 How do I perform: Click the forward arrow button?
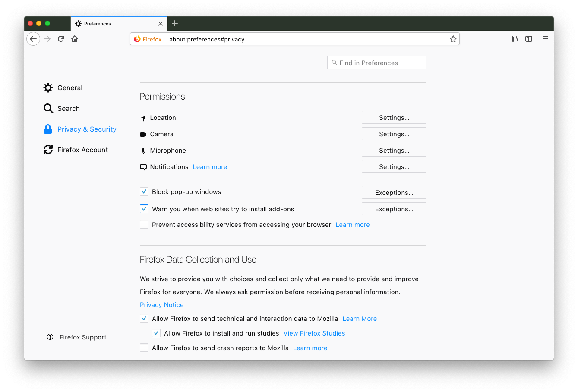coord(47,39)
